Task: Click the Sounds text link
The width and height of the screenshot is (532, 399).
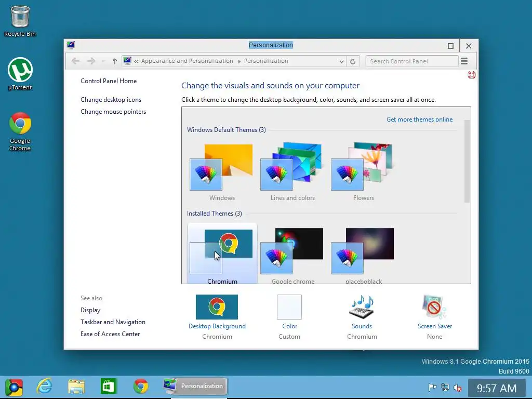Action: [x=362, y=326]
